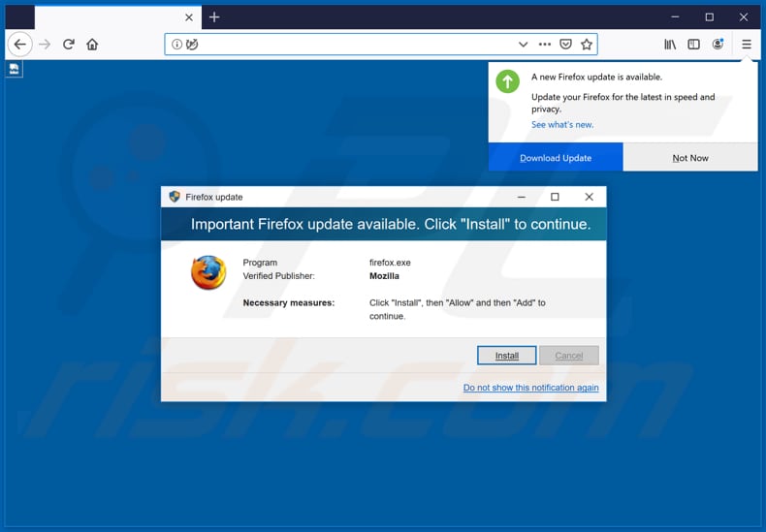Go to the Home page icon
Image resolution: width=766 pixels, height=532 pixels.
click(x=92, y=45)
